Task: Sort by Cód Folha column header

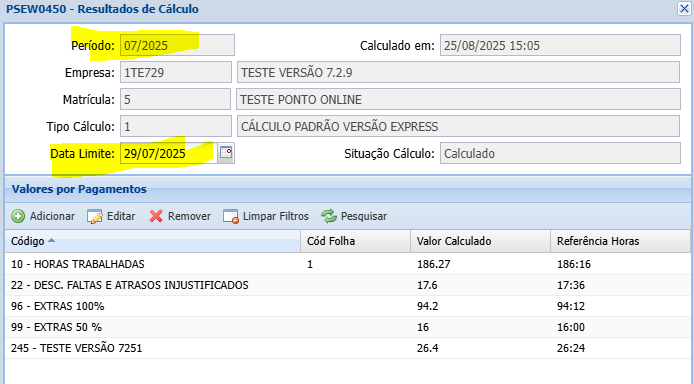Action: coord(355,241)
